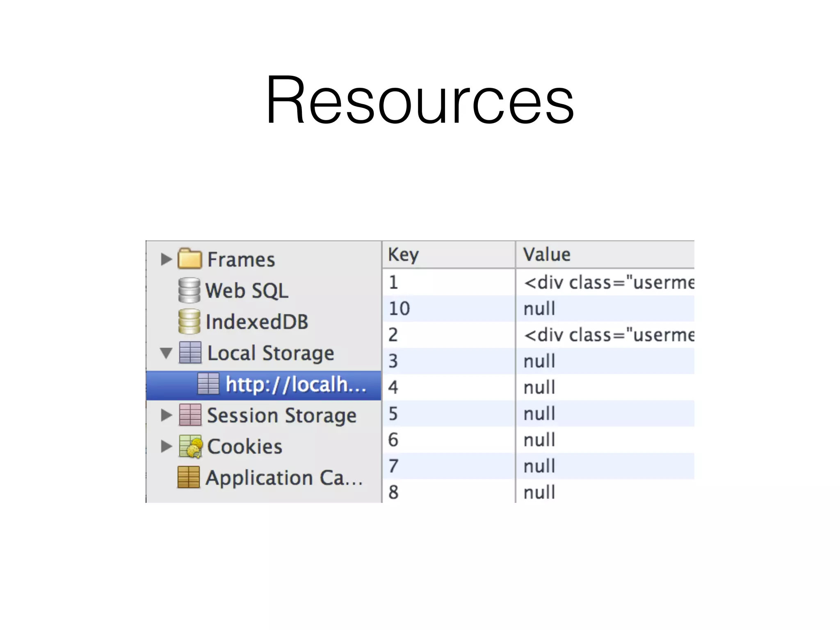Click the Resources slide title
This screenshot has width=840, height=630.
(420, 99)
